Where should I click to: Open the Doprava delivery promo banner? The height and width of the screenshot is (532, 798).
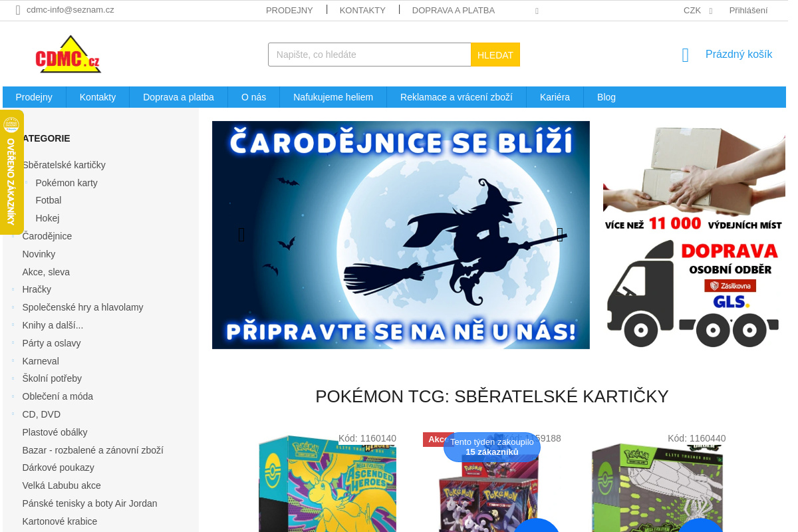pyautogui.click(x=694, y=235)
